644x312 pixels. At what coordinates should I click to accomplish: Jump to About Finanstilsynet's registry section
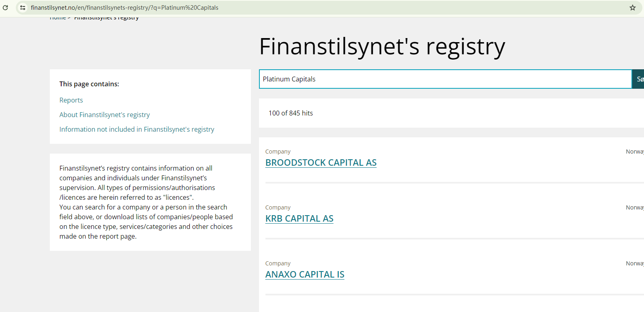pos(105,115)
